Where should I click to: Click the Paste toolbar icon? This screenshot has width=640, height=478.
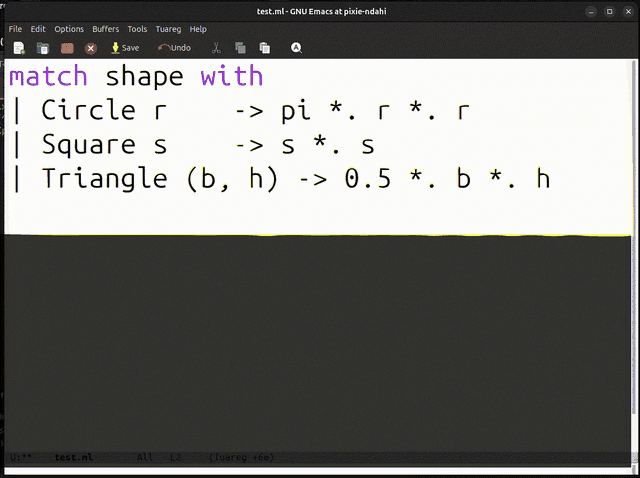click(x=264, y=48)
